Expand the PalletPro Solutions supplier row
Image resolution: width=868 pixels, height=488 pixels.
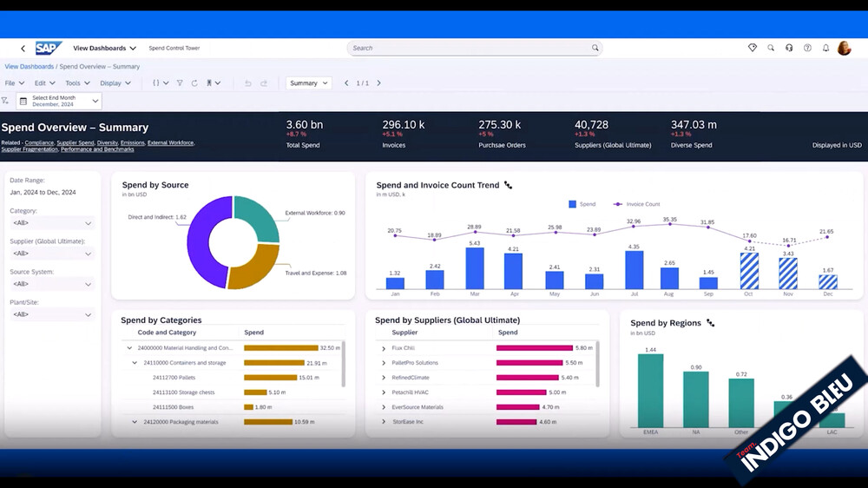coord(384,363)
